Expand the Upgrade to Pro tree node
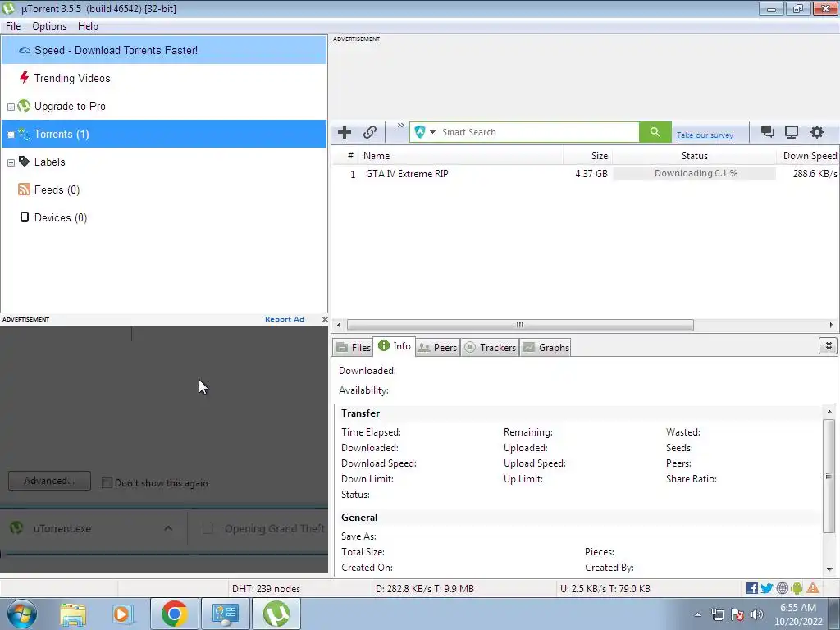Image resolution: width=840 pixels, height=630 pixels. click(x=11, y=107)
